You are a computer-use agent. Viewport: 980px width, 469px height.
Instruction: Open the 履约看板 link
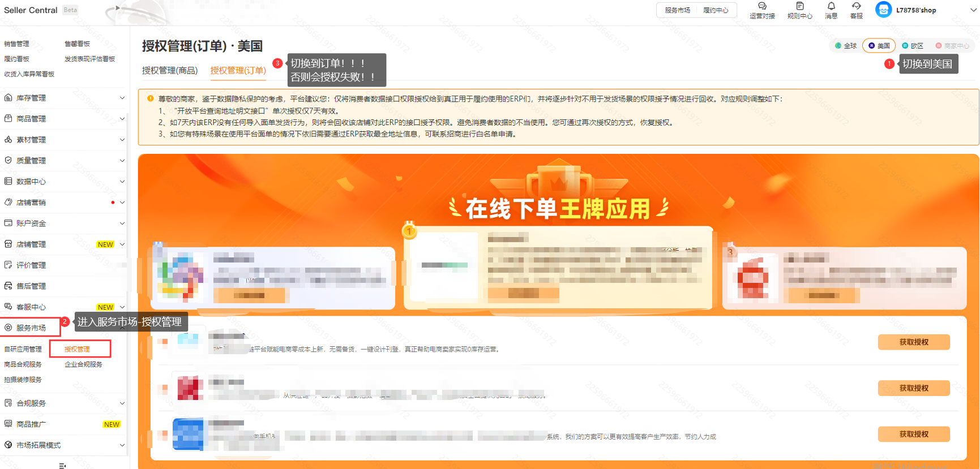pos(16,59)
